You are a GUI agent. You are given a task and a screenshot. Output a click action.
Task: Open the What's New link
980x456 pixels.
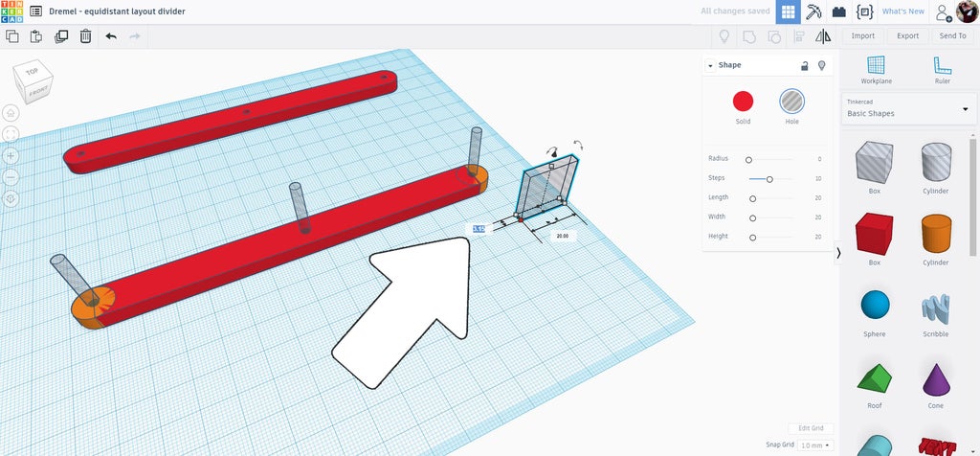902,11
